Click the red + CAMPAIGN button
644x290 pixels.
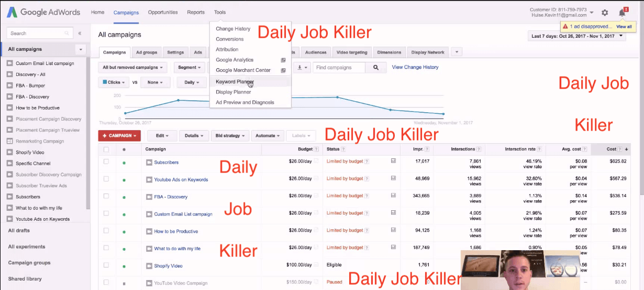tap(119, 136)
